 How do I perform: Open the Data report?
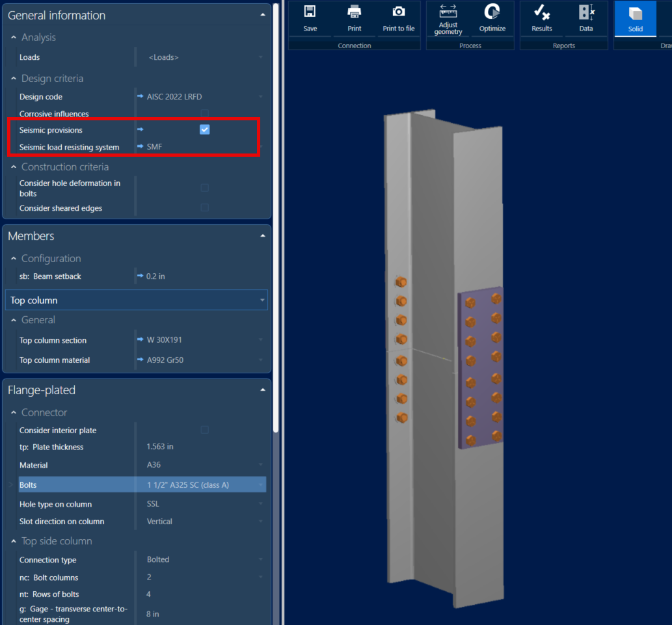pos(586,18)
